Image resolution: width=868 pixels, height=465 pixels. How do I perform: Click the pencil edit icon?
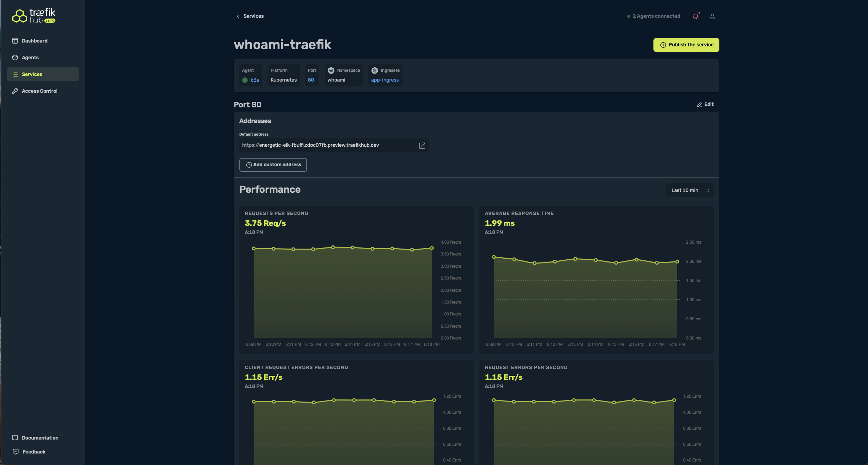[x=699, y=105]
